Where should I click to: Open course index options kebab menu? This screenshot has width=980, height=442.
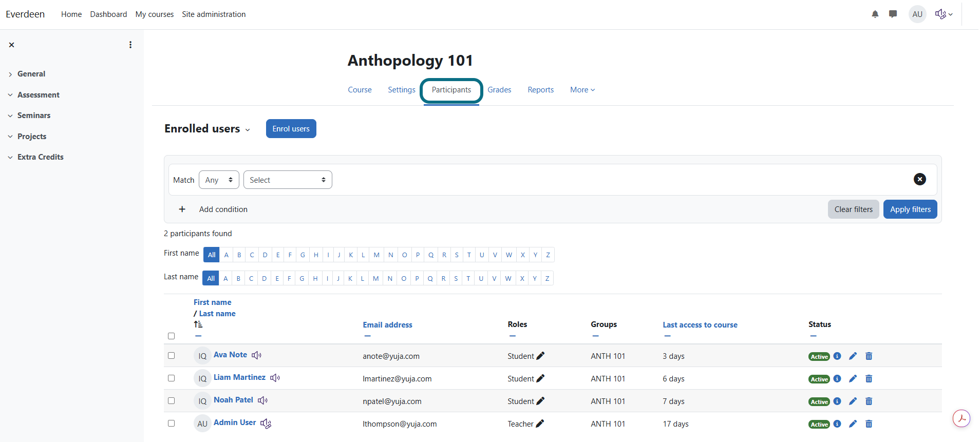tap(130, 45)
